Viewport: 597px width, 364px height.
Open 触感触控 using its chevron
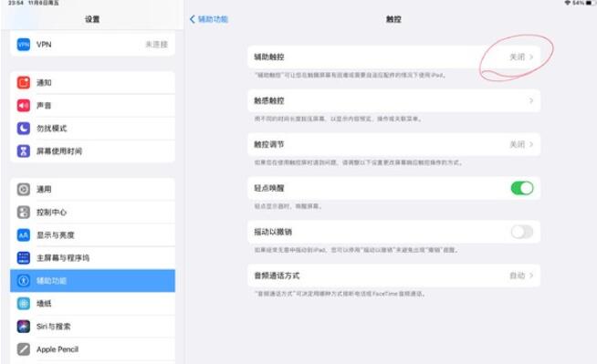531,100
